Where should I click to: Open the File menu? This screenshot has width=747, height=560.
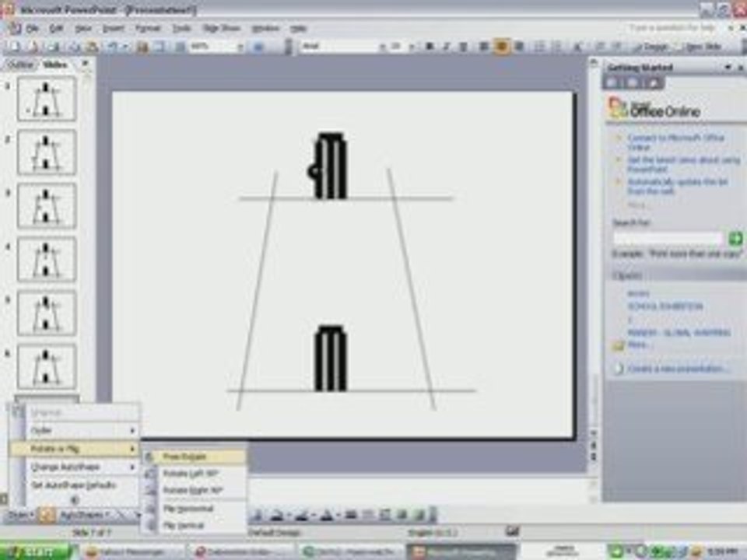pos(32,29)
